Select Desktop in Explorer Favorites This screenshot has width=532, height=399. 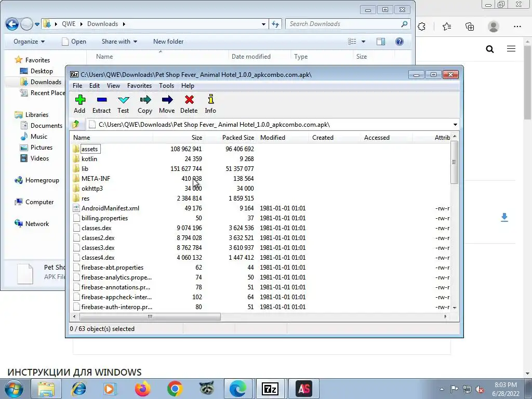point(42,71)
